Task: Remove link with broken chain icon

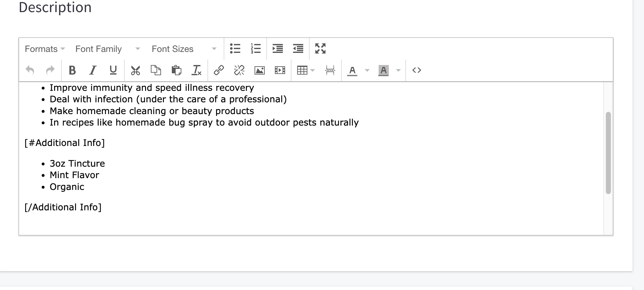Action: [x=239, y=70]
